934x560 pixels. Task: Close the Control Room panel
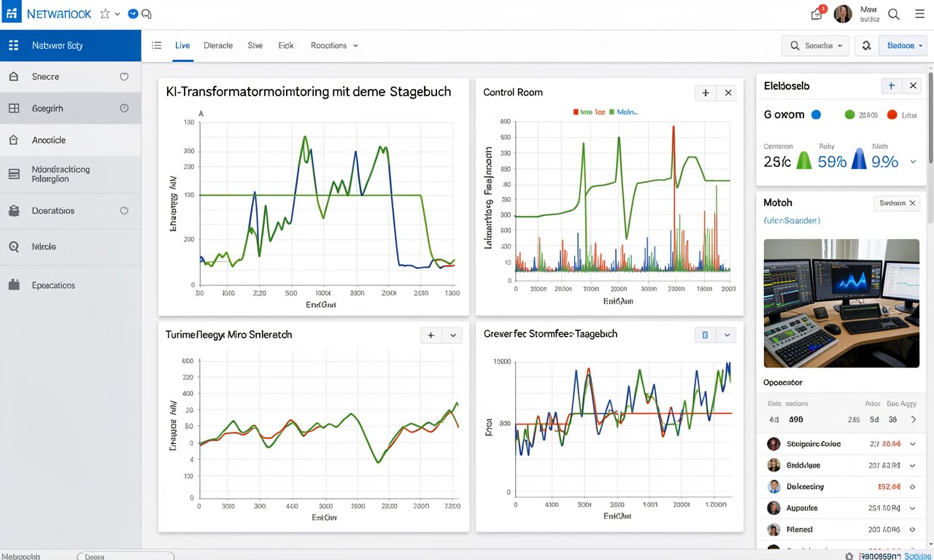click(x=727, y=93)
